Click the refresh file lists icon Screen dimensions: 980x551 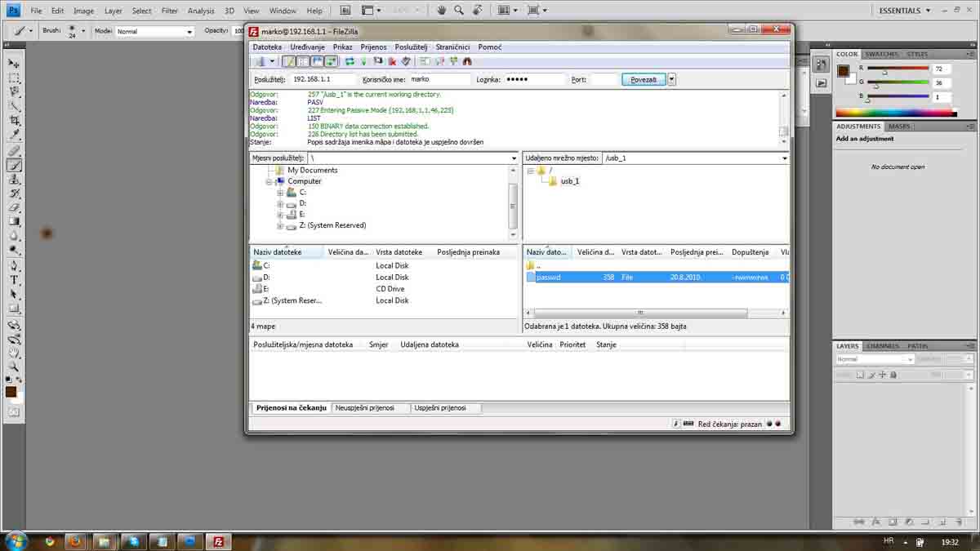click(350, 61)
